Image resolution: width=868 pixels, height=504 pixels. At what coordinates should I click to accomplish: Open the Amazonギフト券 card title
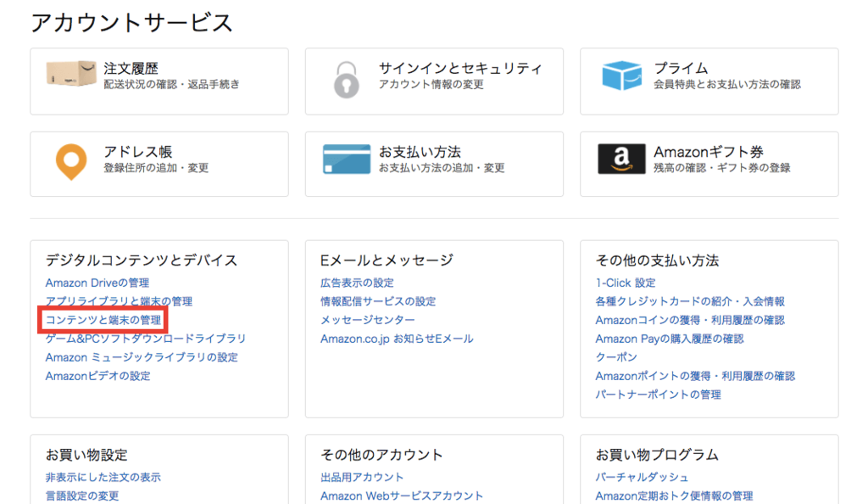tap(709, 152)
